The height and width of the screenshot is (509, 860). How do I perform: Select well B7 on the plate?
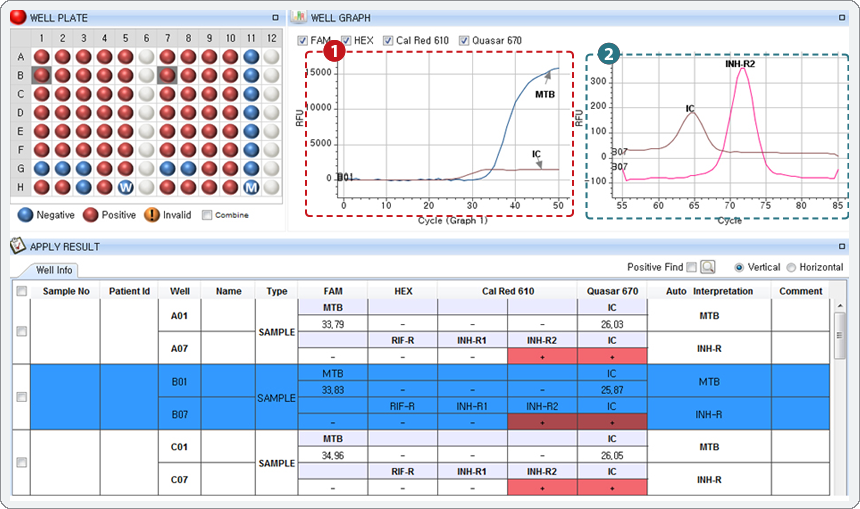(167, 75)
